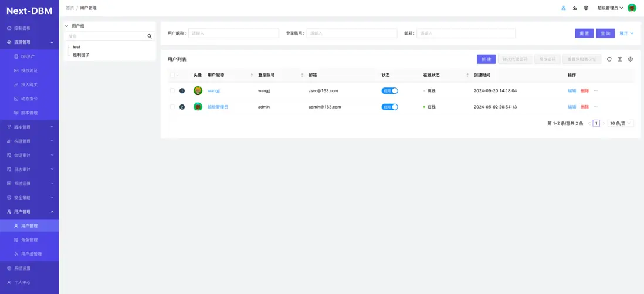This screenshot has height=294, width=644.
Task: Open the 超级管理员 nickname link in table
Action: click(218, 107)
